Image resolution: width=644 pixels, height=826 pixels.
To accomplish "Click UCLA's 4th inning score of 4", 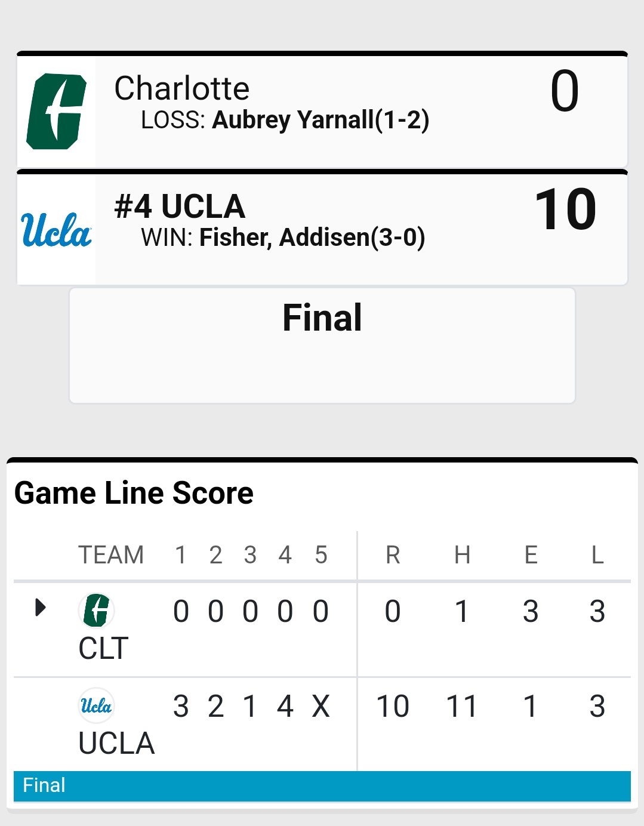I will pyautogui.click(x=285, y=707).
